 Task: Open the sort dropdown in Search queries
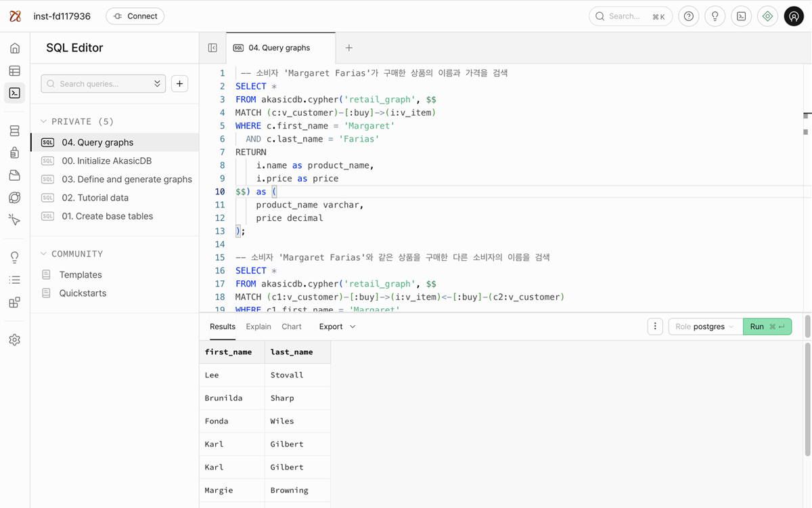tap(158, 83)
